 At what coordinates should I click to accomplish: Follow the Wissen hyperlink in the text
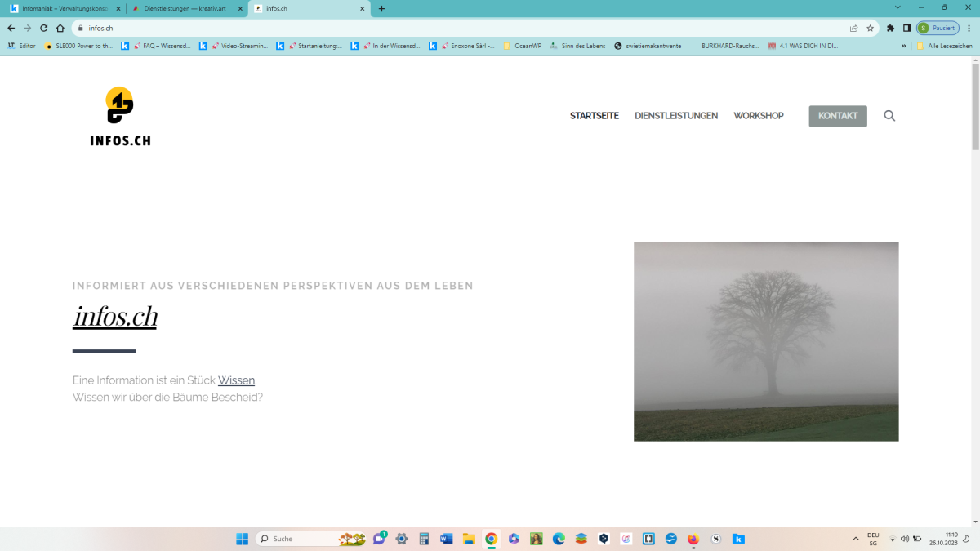click(x=236, y=380)
